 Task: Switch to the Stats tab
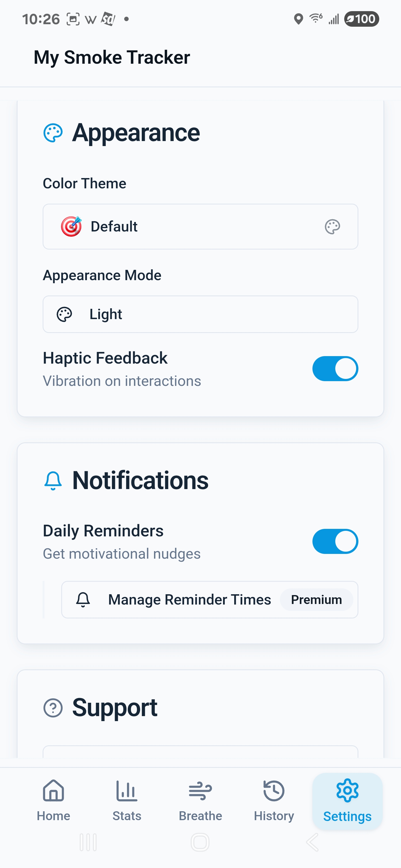127,801
